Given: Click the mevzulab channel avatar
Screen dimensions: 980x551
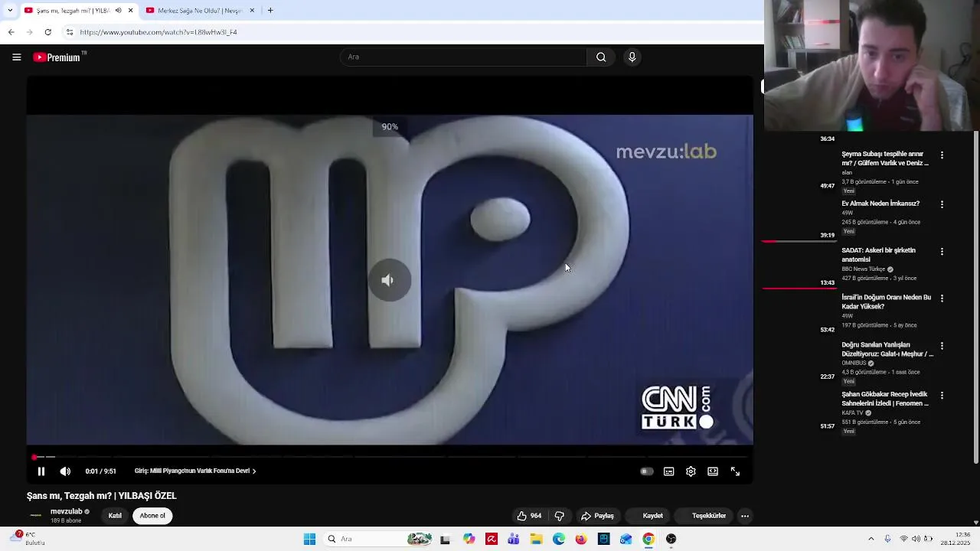Looking at the screenshot, I should pos(35,516).
